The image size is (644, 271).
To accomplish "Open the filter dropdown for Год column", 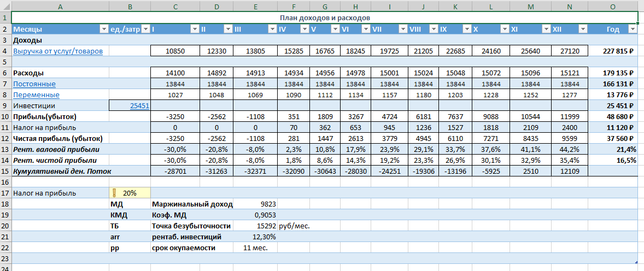I will pyautogui.click(x=633, y=29).
